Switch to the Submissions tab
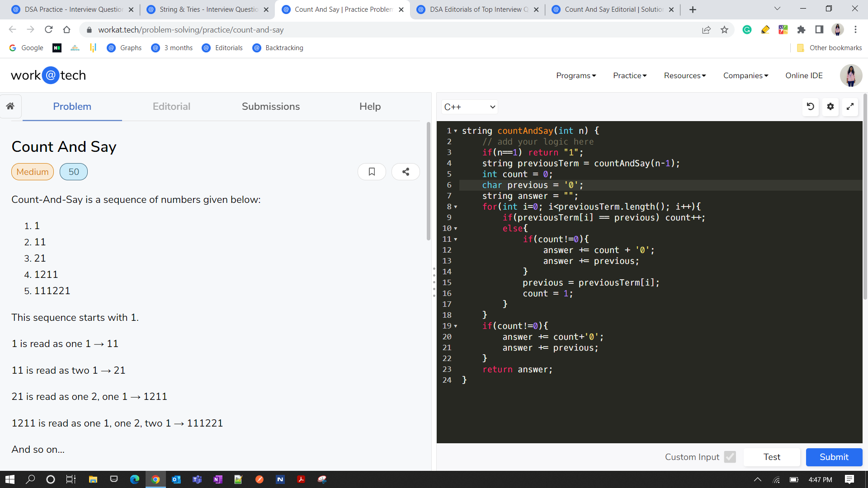Screen dimensions: 868x488 [271, 107]
